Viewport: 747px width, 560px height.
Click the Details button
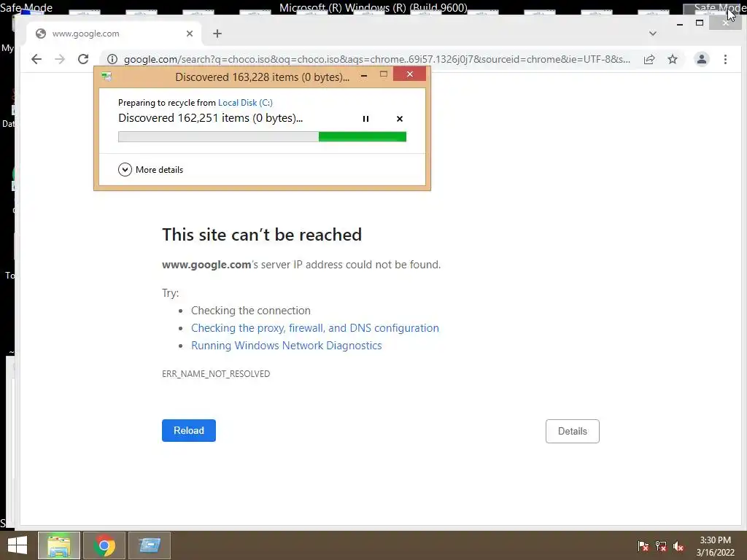click(572, 431)
